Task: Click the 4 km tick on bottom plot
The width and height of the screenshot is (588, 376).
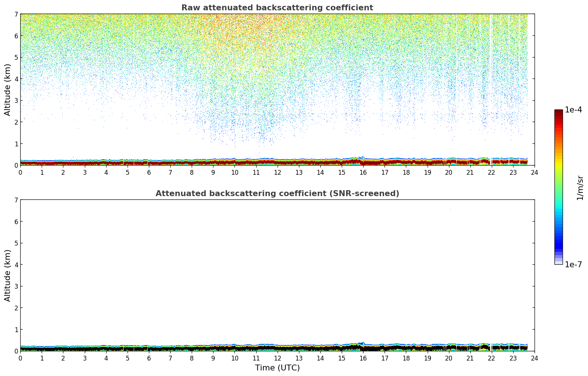Action: click(16, 265)
